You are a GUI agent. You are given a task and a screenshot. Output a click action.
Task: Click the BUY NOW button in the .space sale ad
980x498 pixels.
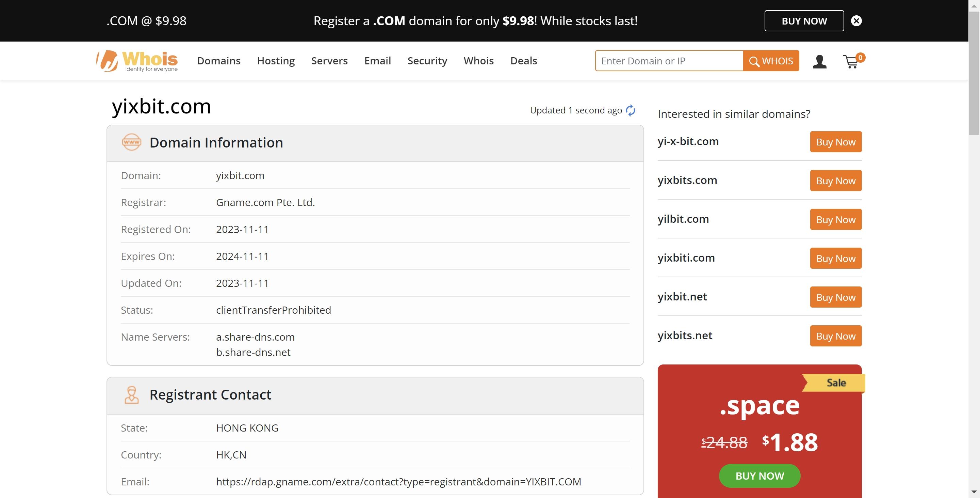pos(760,475)
